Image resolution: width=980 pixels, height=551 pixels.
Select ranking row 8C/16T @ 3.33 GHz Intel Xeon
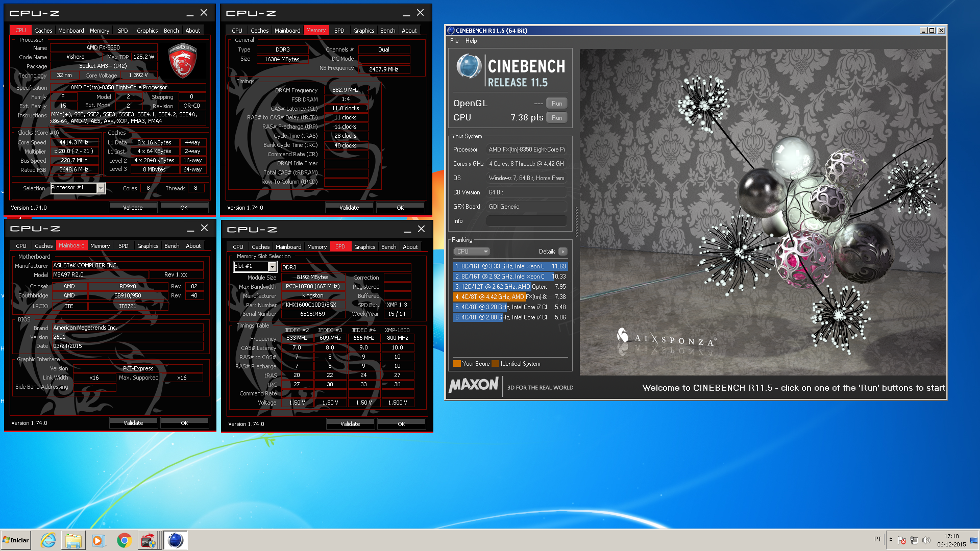pyautogui.click(x=510, y=266)
